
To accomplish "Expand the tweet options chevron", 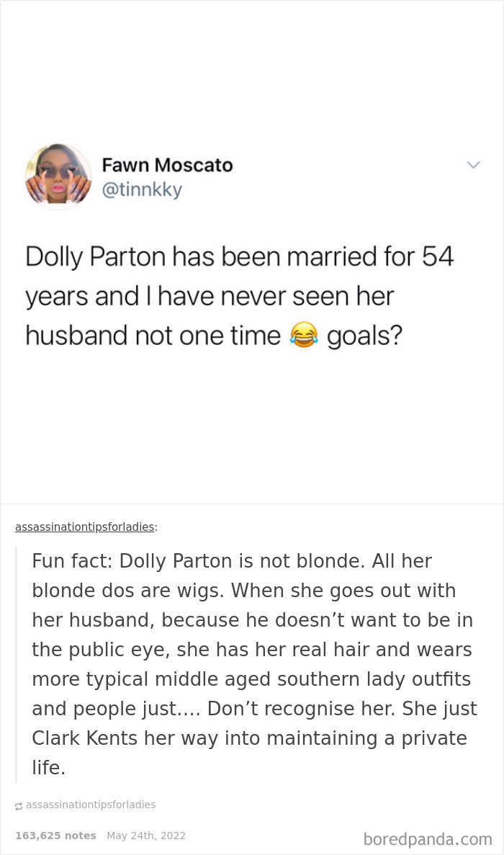I will point(474,165).
